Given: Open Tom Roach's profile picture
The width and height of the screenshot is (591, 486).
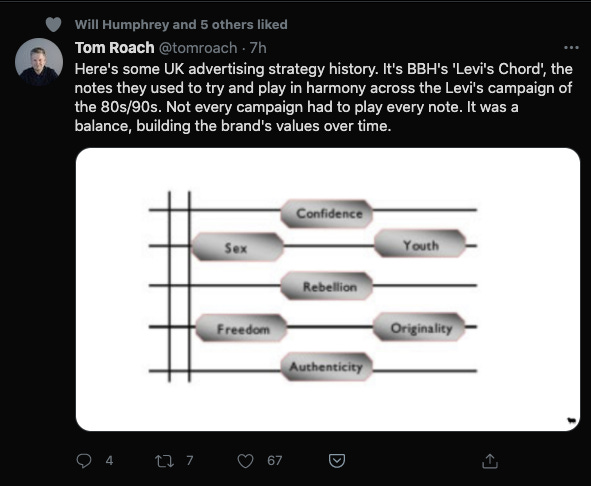Looking at the screenshot, I should [x=39, y=61].
